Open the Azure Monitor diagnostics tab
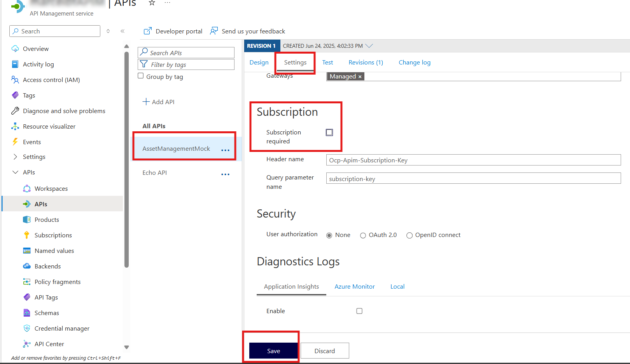The height and width of the screenshot is (364, 630). tap(354, 286)
